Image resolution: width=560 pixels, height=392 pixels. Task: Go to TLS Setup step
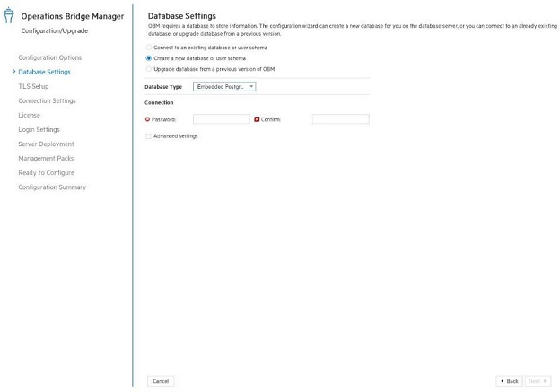coord(33,86)
